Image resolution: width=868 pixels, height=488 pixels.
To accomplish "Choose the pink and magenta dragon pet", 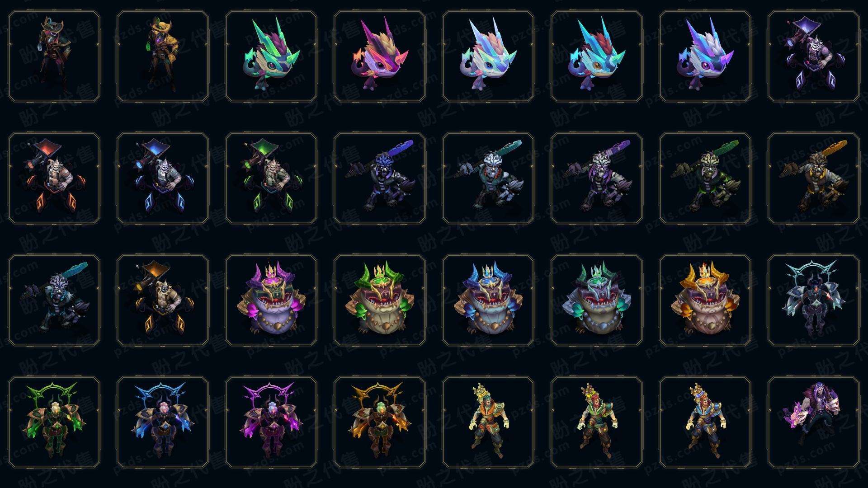I will [380, 56].
